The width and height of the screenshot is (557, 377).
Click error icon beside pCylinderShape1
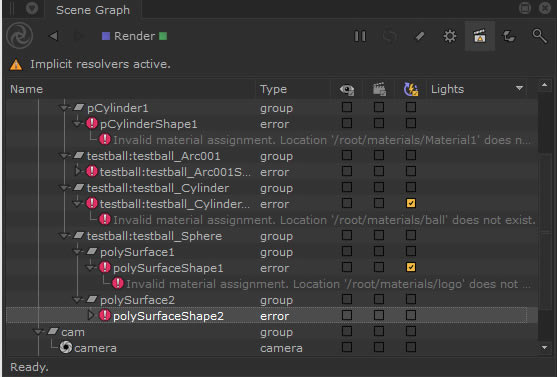click(x=92, y=123)
